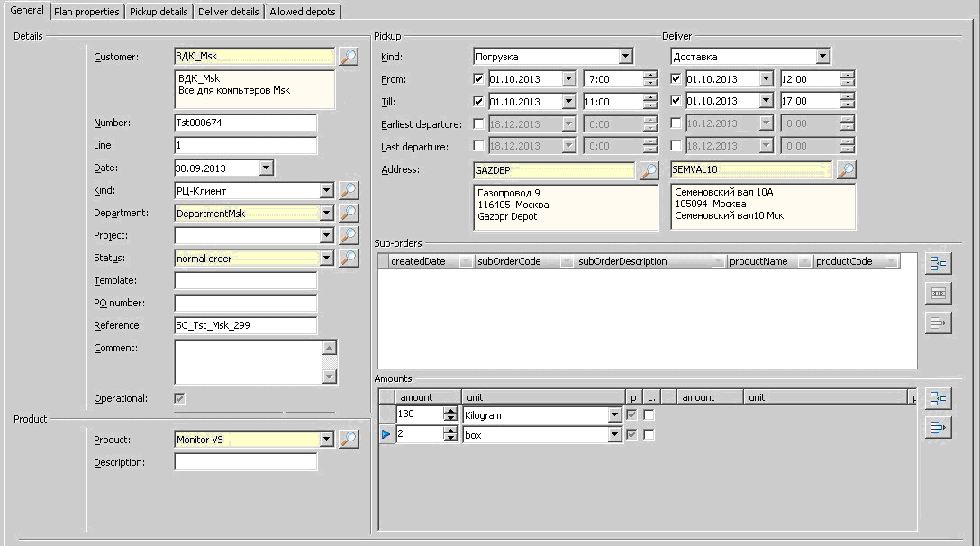Image resolution: width=980 pixels, height=546 pixels.
Task: Open Pickup Kind Погрузка dropdown
Action: pyautogui.click(x=626, y=56)
